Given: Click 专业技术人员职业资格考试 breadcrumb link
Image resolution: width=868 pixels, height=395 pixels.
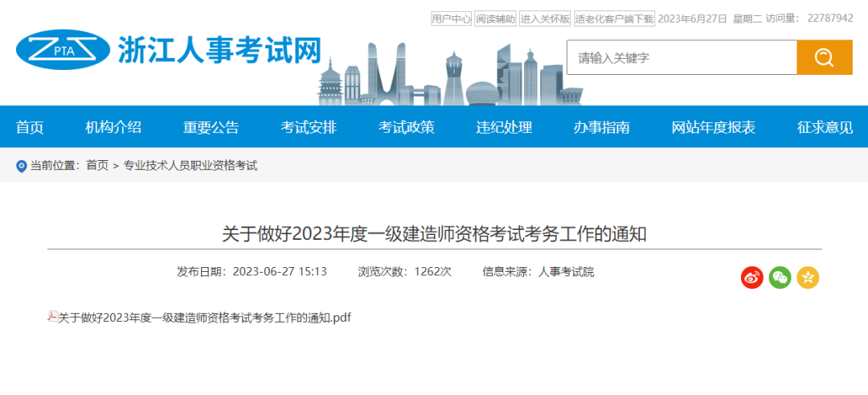Looking at the screenshot, I should pyautogui.click(x=190, y=165).
